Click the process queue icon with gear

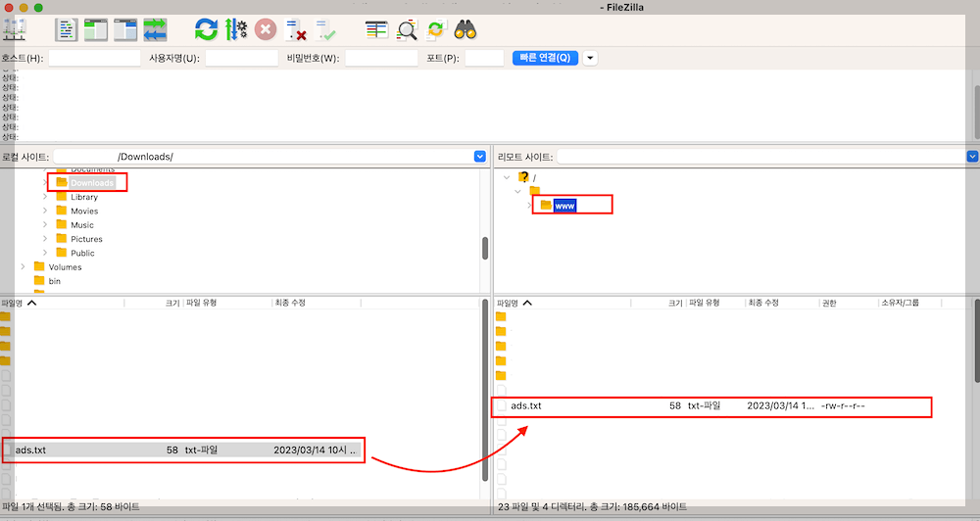(x=235, y=29)
